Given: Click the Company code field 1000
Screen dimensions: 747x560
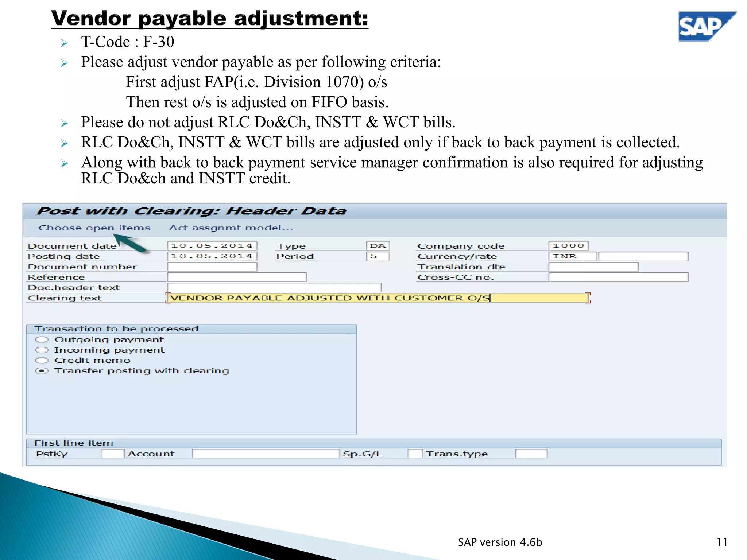Looking at the screenshot, I should (569, 246).
